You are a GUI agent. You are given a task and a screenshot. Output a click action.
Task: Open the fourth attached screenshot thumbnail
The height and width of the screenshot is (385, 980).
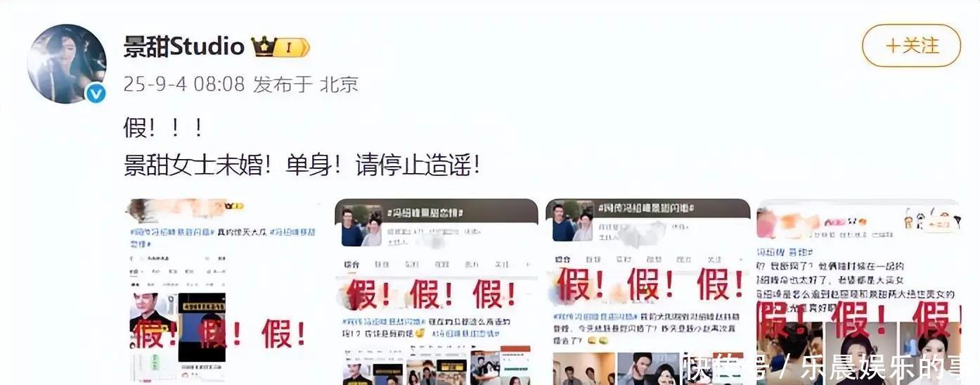[858, 291]
